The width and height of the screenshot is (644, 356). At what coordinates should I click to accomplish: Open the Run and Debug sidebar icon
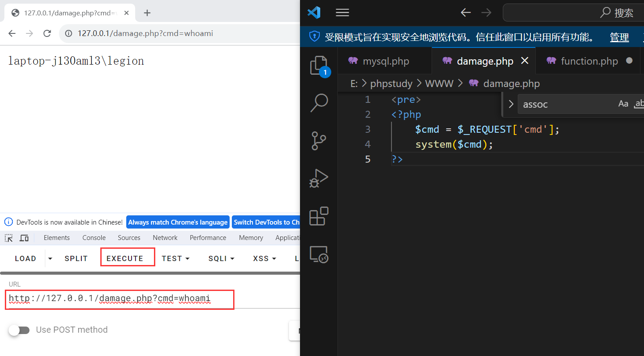click(319, 178)
